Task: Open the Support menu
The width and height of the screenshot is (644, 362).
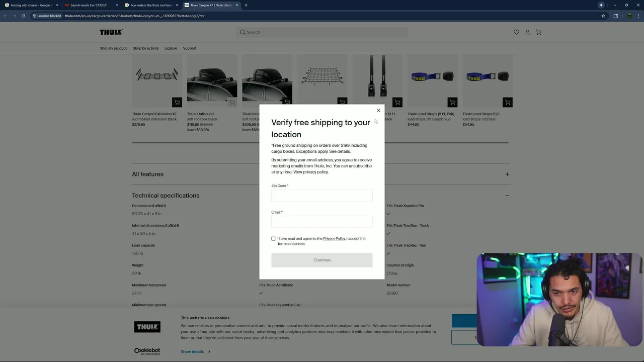Action: coord(190,48)
